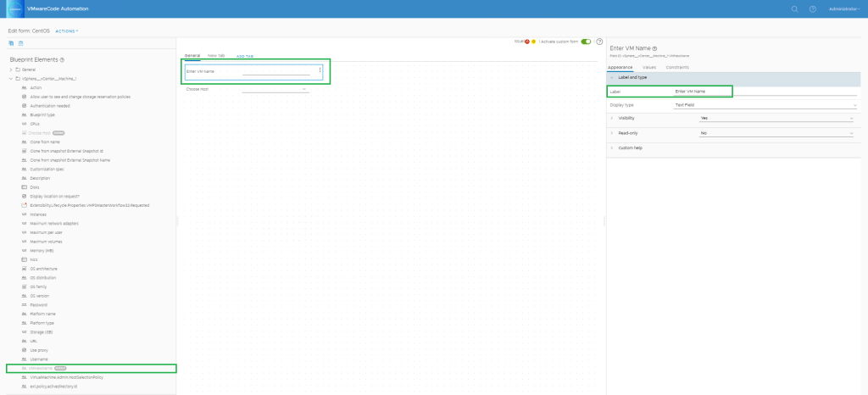Open the Read-only value dropdown

[776, 133]
